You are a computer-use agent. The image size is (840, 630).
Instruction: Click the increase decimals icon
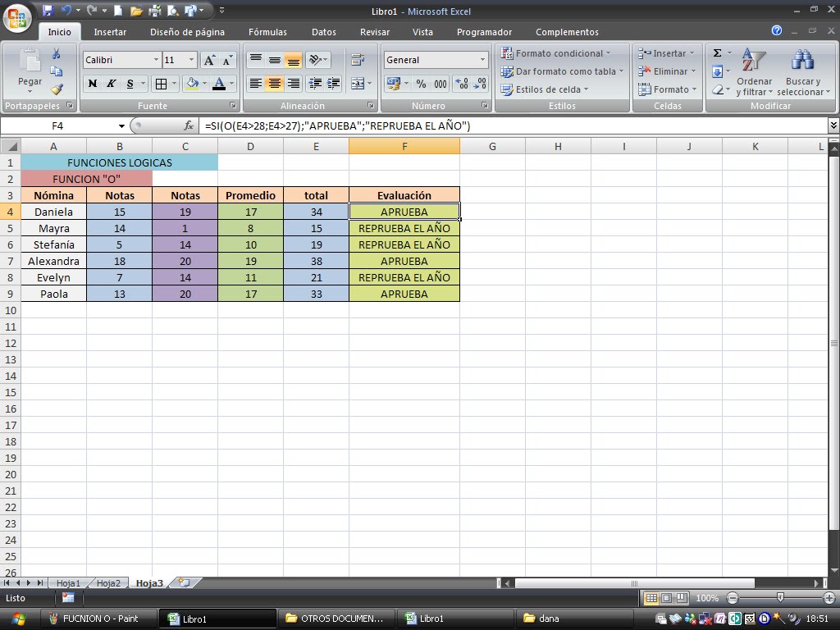(x=459, y=82)
